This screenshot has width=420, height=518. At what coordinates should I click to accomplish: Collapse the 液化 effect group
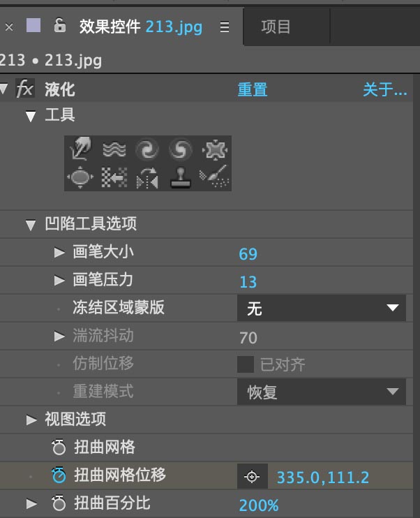[4, 89]
